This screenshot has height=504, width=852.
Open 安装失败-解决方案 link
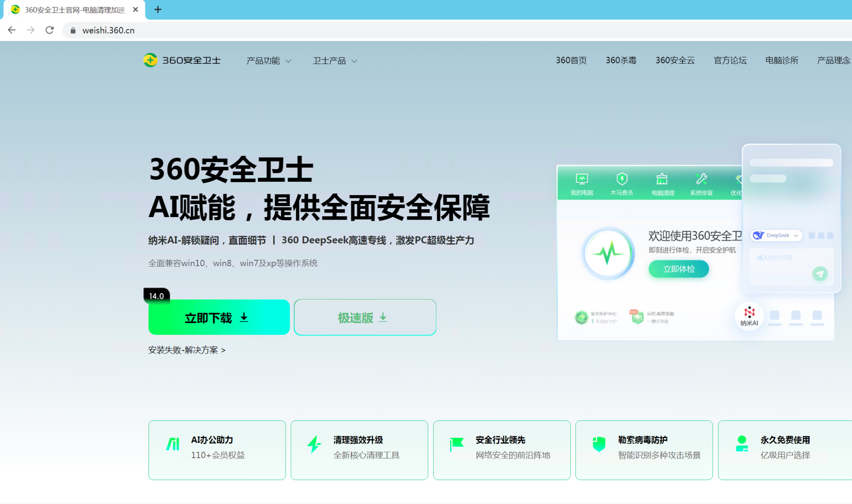(x=187, y=350)
